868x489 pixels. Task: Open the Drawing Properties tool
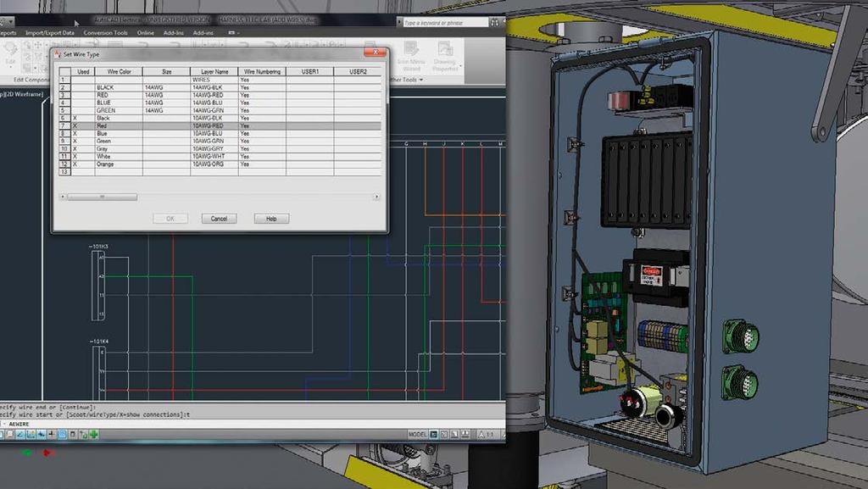(444, 57)
